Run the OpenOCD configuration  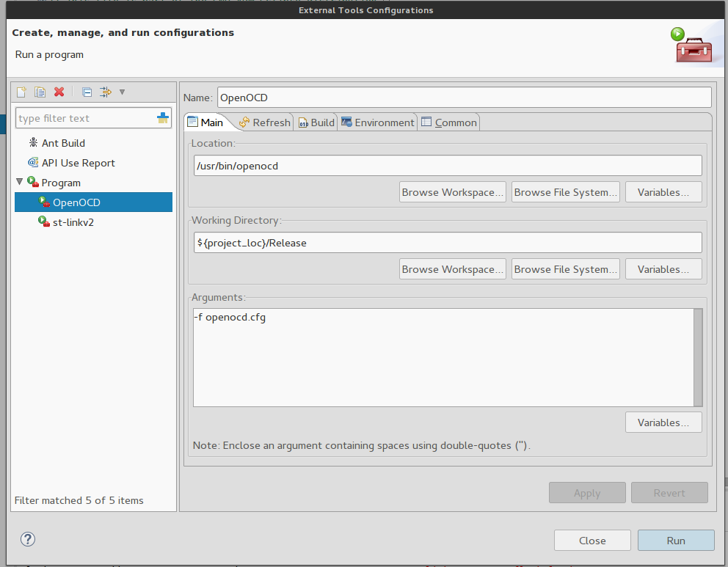[676, 541]
